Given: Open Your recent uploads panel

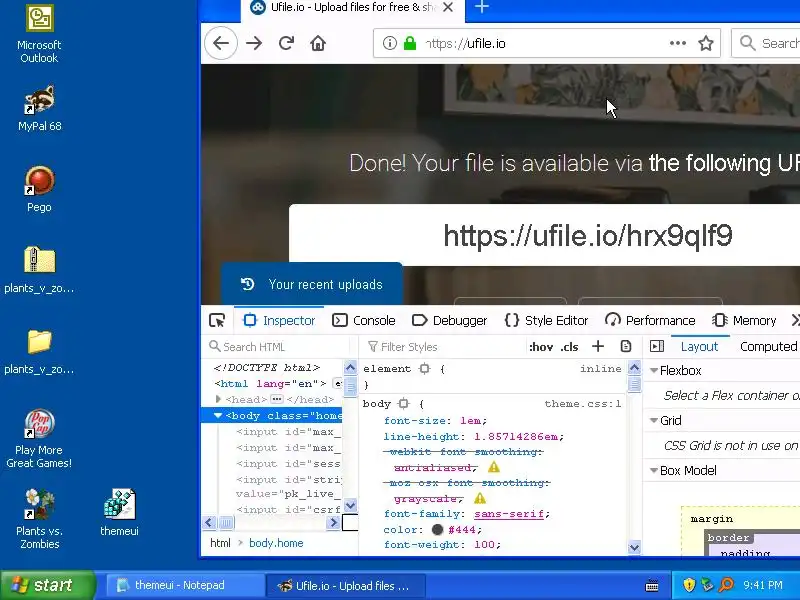Looking at the screenshot, I should pos(312,284).
